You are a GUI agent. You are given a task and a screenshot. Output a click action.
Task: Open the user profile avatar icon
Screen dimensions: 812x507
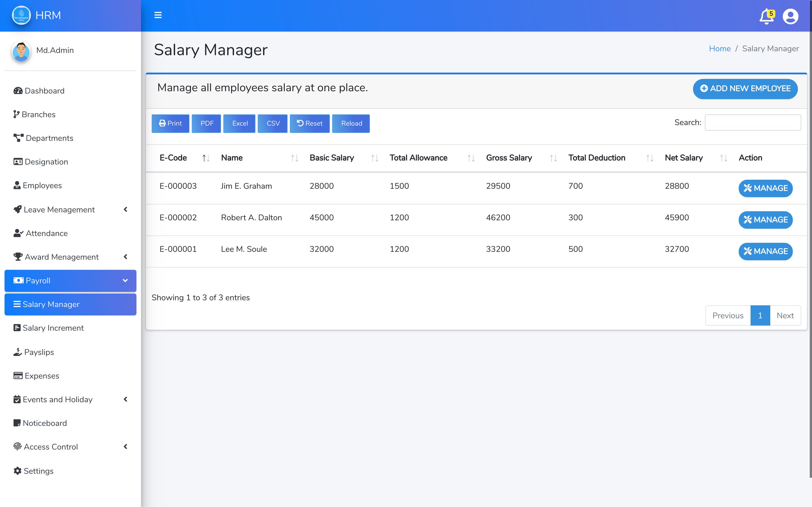click(x=790, y=16)
